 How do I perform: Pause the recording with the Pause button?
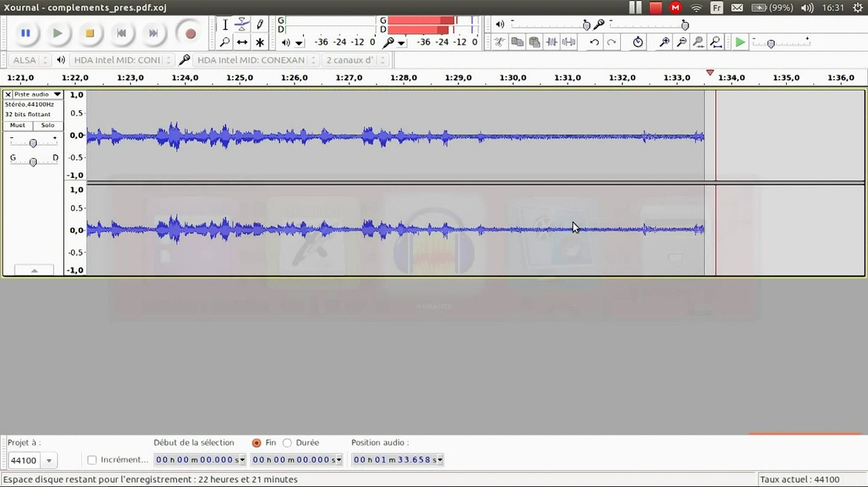(x=25, y=33)
